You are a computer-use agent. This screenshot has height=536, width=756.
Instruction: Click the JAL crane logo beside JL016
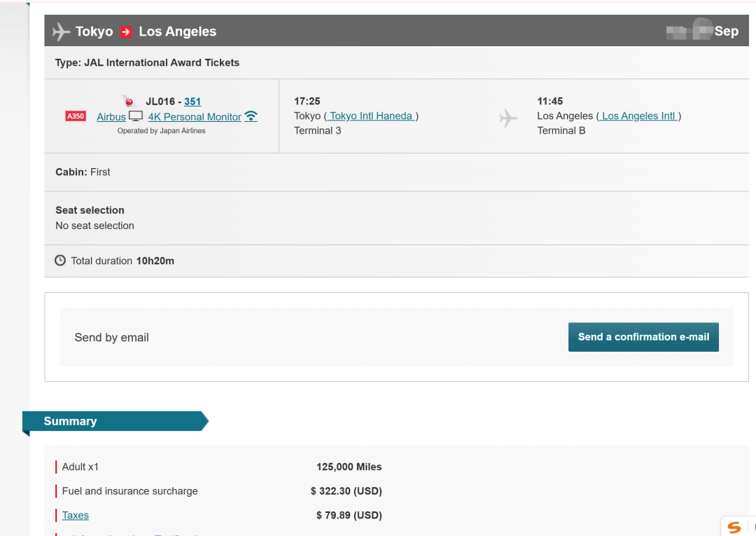click(129, 102)
